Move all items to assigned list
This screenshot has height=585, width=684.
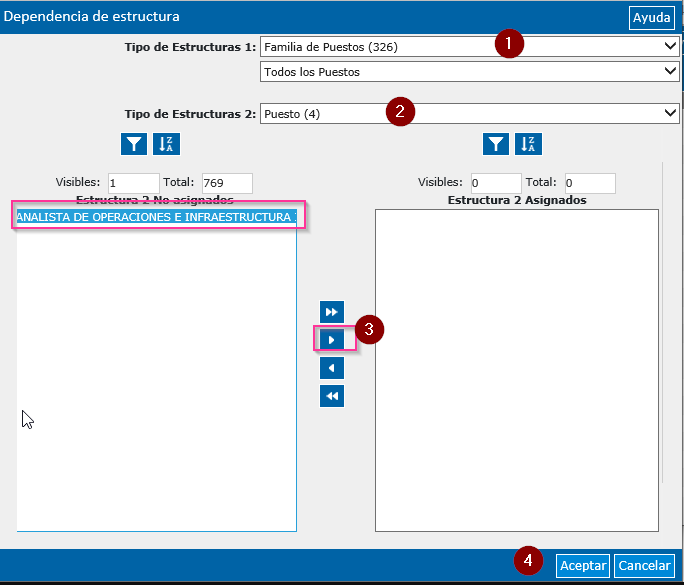332,312
